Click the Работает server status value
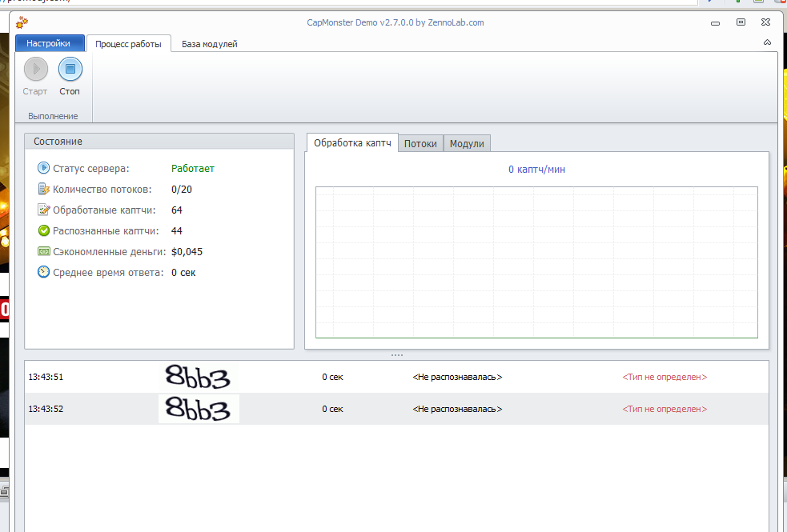This screenshot has height=532, width=787. tap(193, 169)
